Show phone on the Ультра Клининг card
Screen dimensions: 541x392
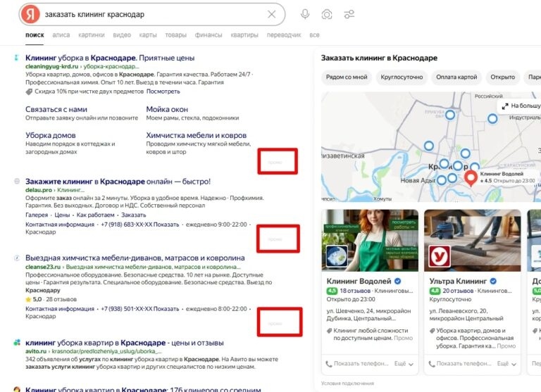point(460,363)
